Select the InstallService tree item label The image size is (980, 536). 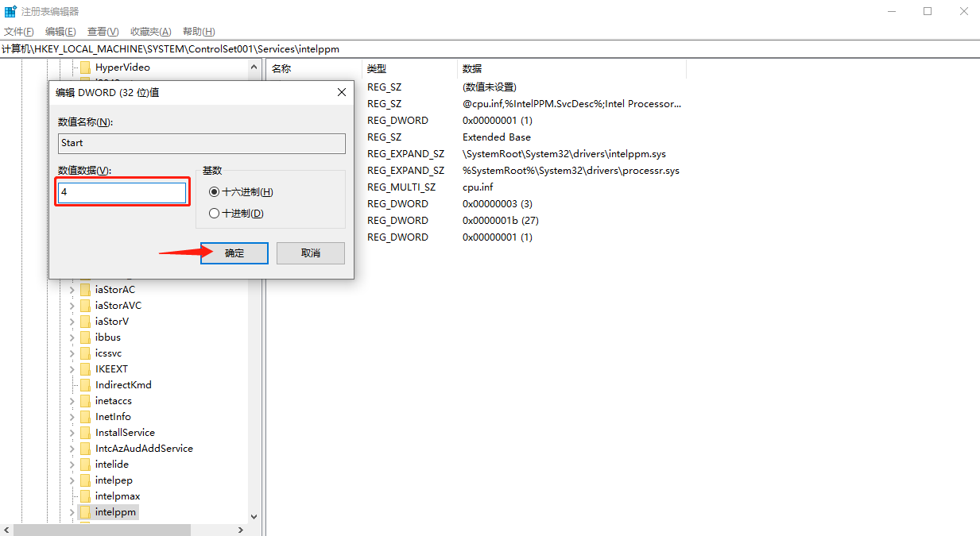[x=125, y=433]
